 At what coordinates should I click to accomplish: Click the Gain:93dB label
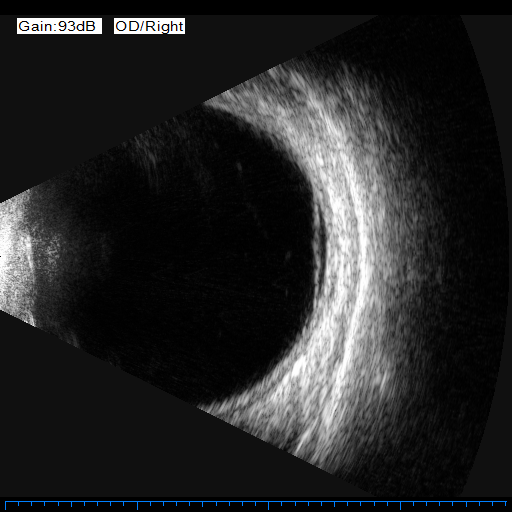[59, 26]
